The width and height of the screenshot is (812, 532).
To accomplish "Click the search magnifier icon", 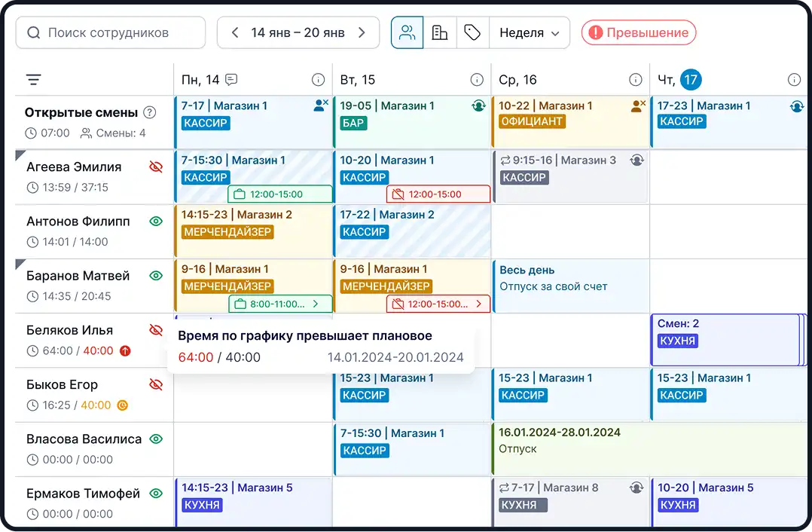I will point(34,32).
